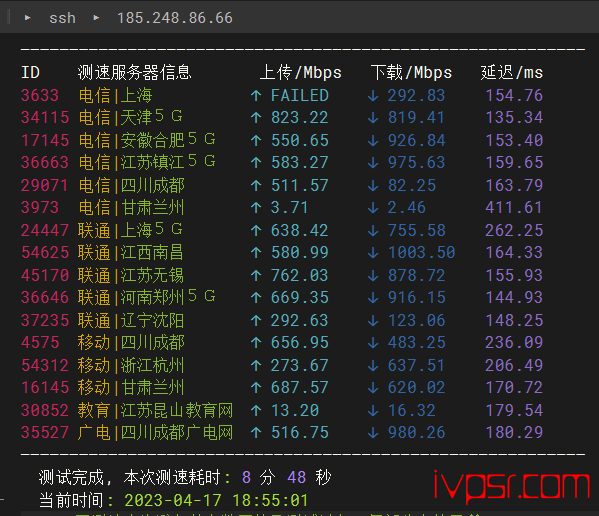Viewport: 599px width, 516px height.
Task: Click the upload arrow next to FAILED
Action: click(x=256, y=95)
